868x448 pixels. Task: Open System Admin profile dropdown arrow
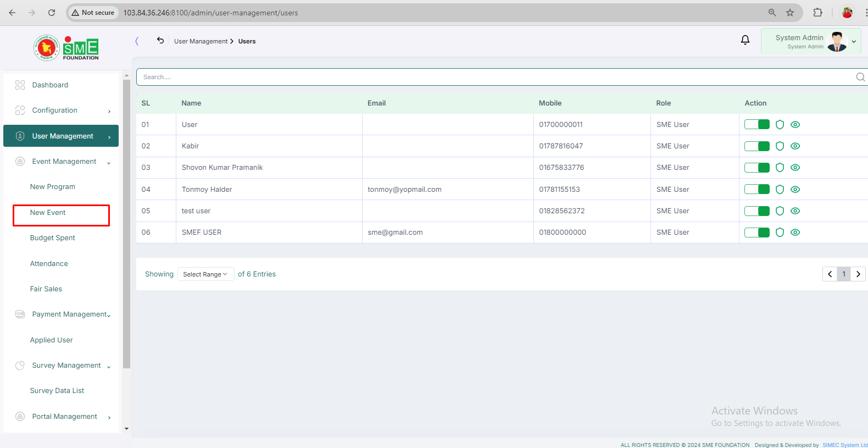[854, 42]
